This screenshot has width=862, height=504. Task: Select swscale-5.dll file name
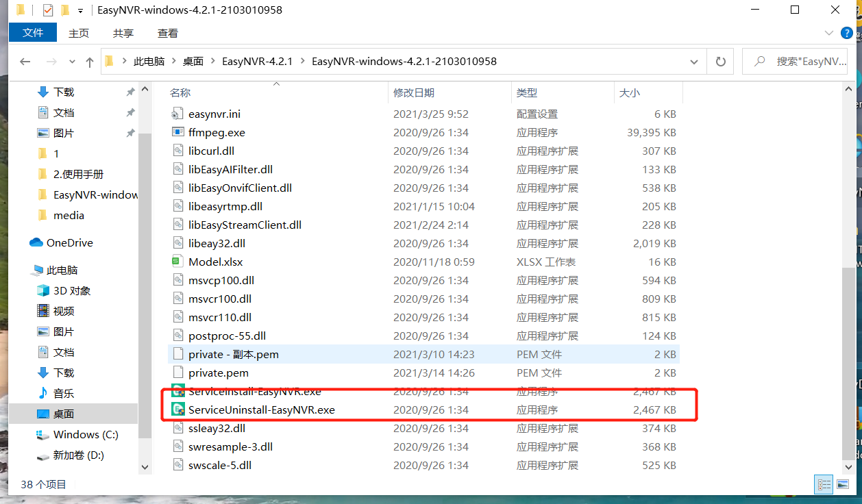[x=220, y=465]
